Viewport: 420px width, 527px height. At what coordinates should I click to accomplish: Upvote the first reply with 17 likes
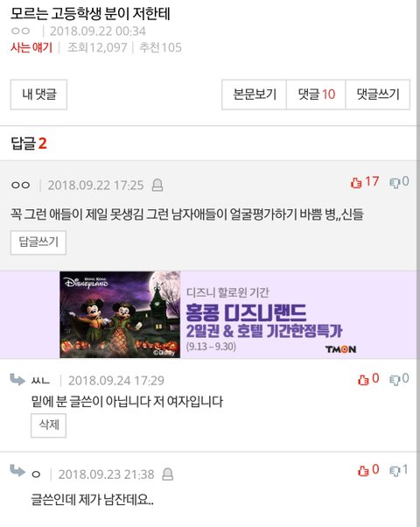[365, 182]
